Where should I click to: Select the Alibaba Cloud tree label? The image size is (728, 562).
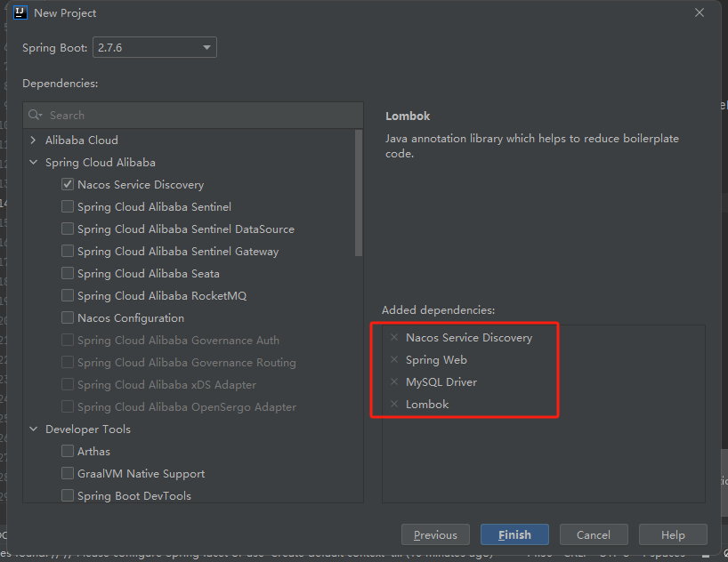click(x=82, y=140)
